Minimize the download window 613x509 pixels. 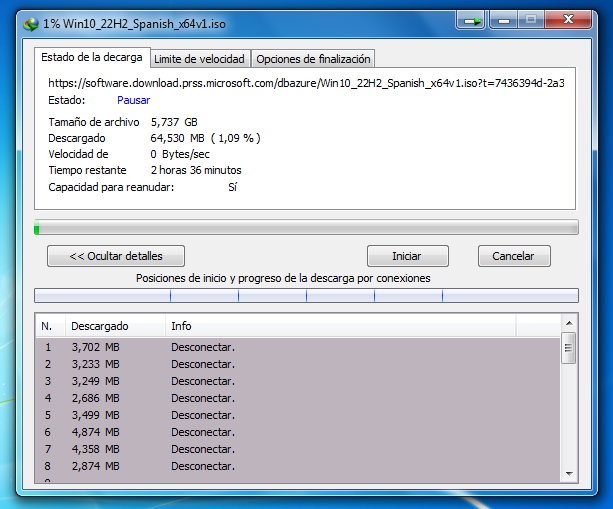pyautogui.click(x=504, y=20)
